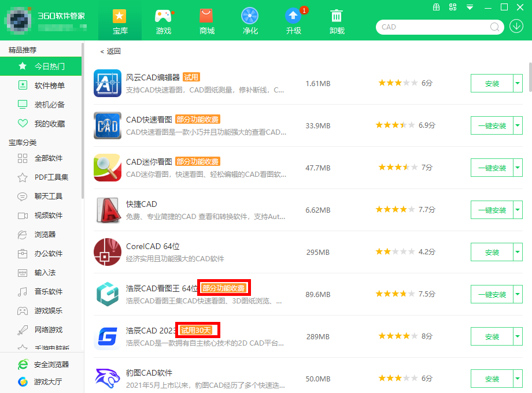Expand install options for 浩辰CAD 2023
Viewport: 532px width, 393px height.
[518, 337]
